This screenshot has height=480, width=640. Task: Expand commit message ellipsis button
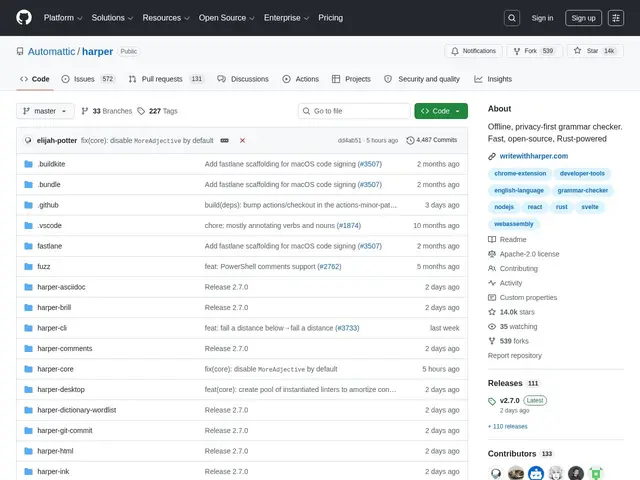[x=224, y=140]
